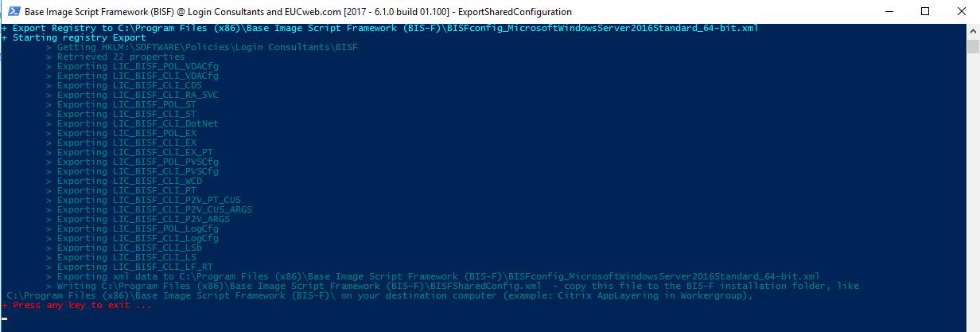Click the empty scrollbar track below the thumb
This screenshot has height=332, width=980.
point(973,191)
